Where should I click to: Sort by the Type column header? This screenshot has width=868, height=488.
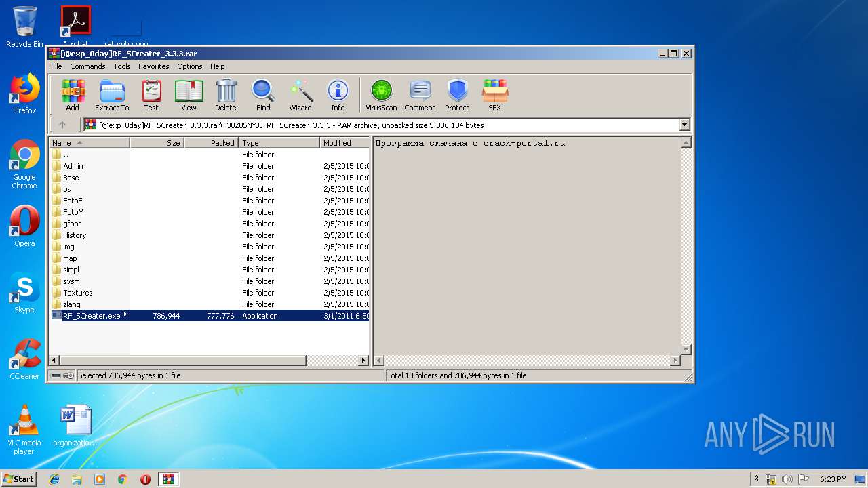pyautogui.click(x=279, y=143)
